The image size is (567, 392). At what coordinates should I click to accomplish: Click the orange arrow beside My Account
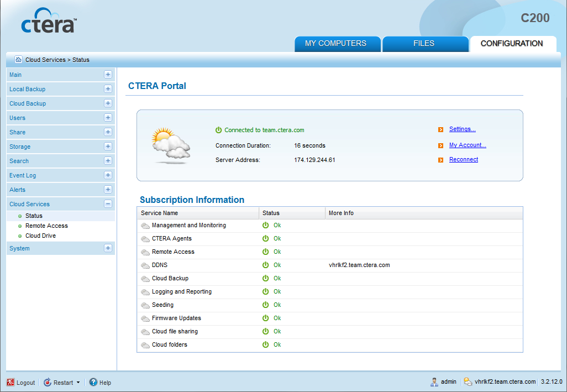point(440,145)
